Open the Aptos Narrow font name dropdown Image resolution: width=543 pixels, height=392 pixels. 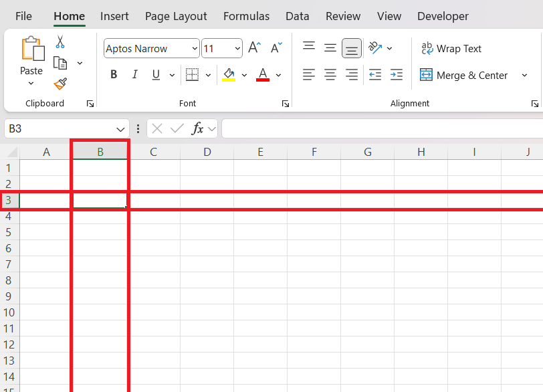[195, 48]
